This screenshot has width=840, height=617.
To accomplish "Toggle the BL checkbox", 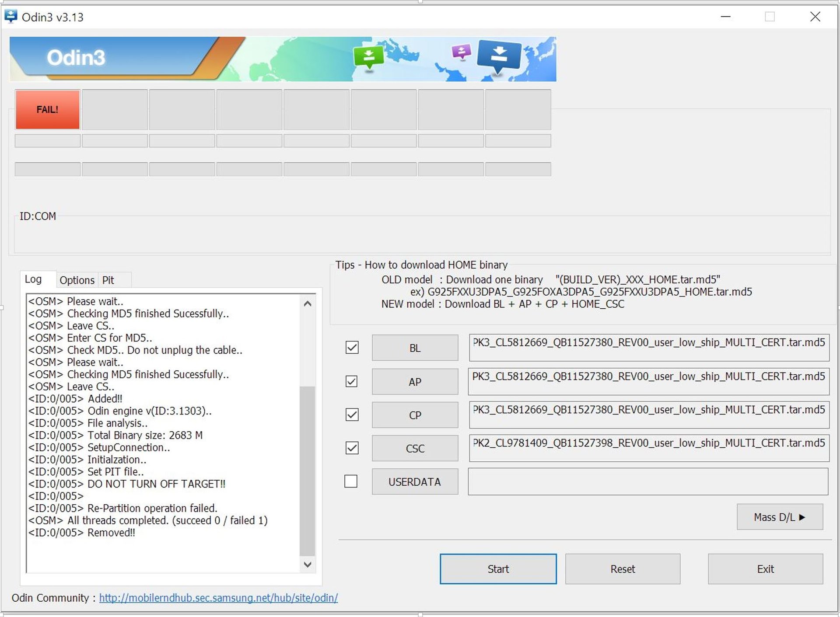I will coord(352,348).
